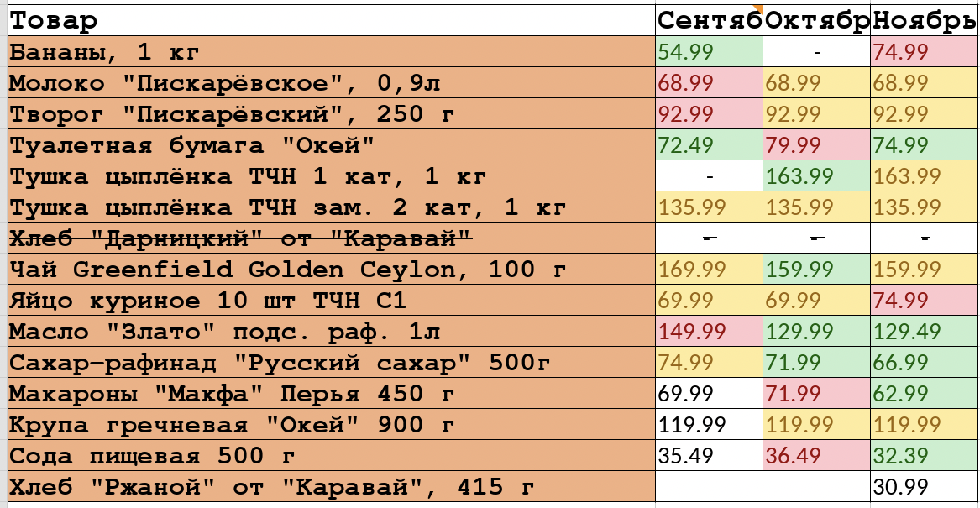The image size is (980, 508).
Task: Click the 30.99 Хлеб "Ржаной" November cell
Action: [925, 487]
